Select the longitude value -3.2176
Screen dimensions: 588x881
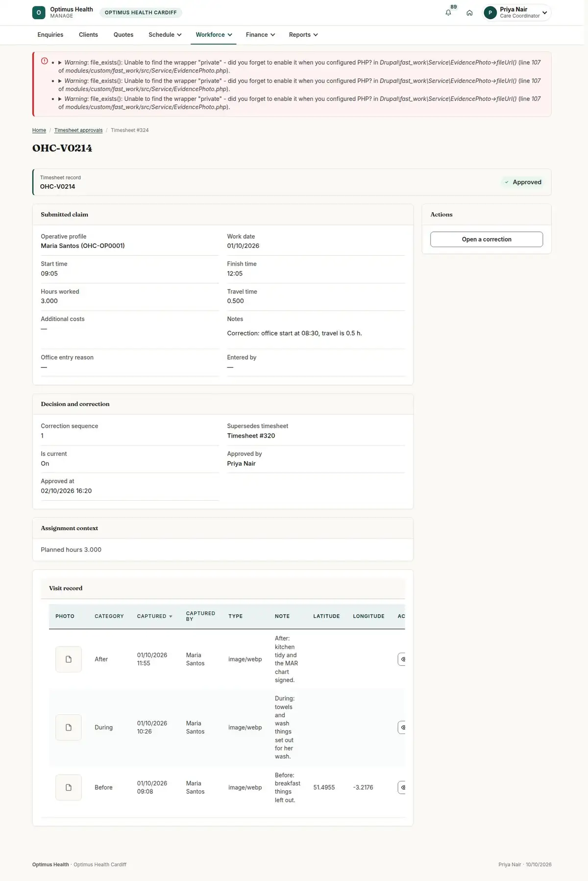point(363,787)
